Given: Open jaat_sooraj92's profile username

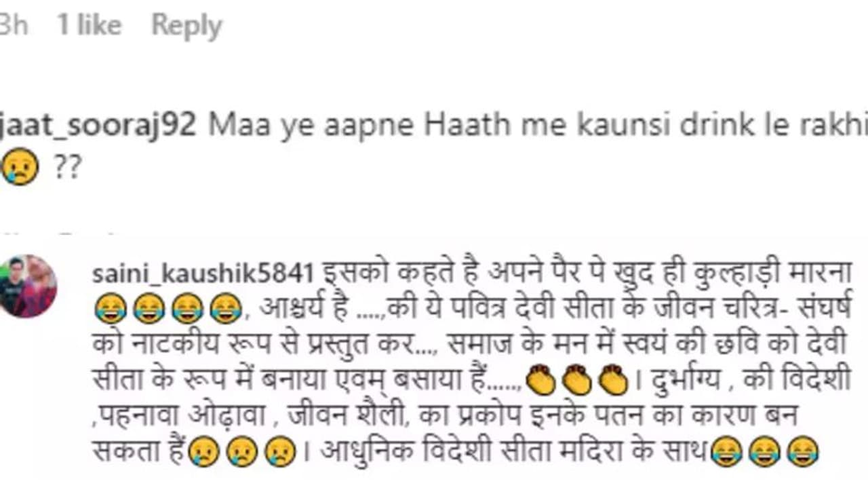Looking at the screenshot, I should click(99, 126).
